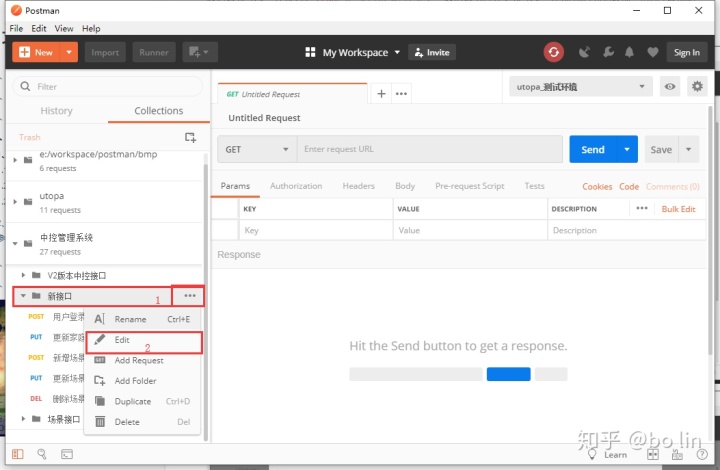
Task: Open two-pane layout icon in status bar
Action: [x=652, y=454]
